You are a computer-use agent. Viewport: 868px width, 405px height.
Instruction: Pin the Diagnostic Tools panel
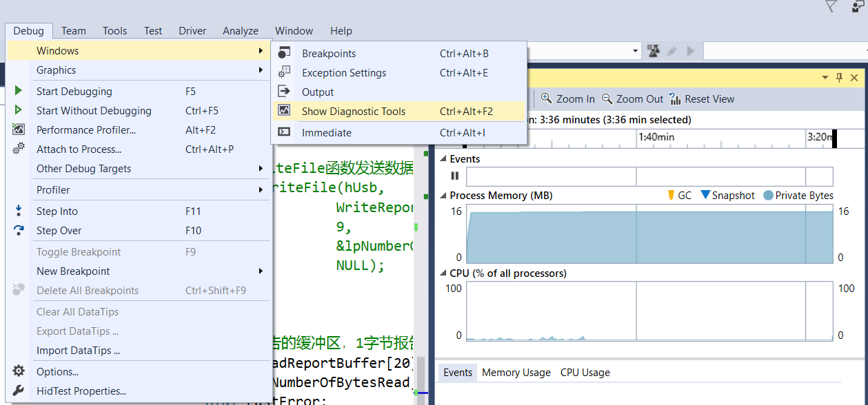(839, 78)
